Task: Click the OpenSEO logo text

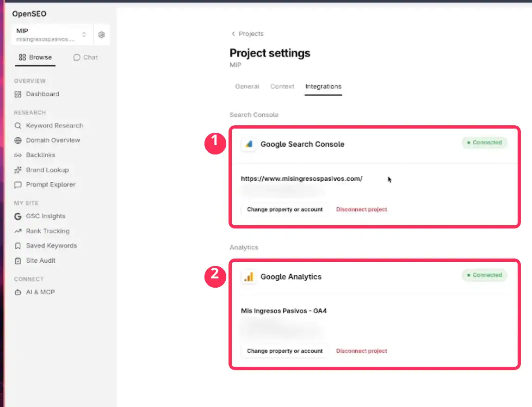Action: point(29,14)
